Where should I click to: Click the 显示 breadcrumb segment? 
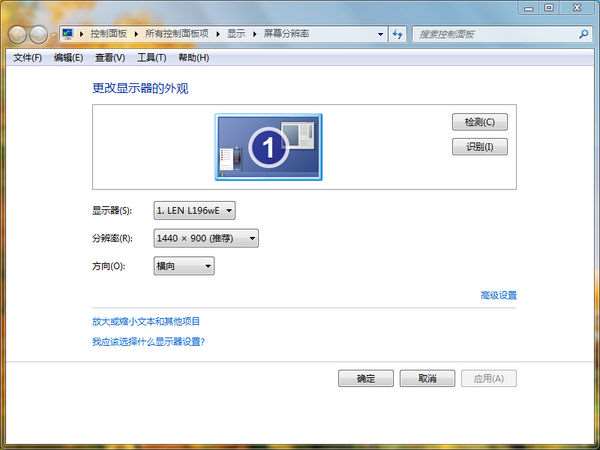236,34
